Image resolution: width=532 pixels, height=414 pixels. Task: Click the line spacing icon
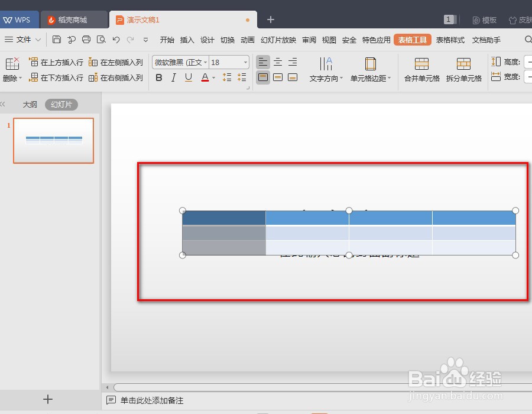pos(227,77)
